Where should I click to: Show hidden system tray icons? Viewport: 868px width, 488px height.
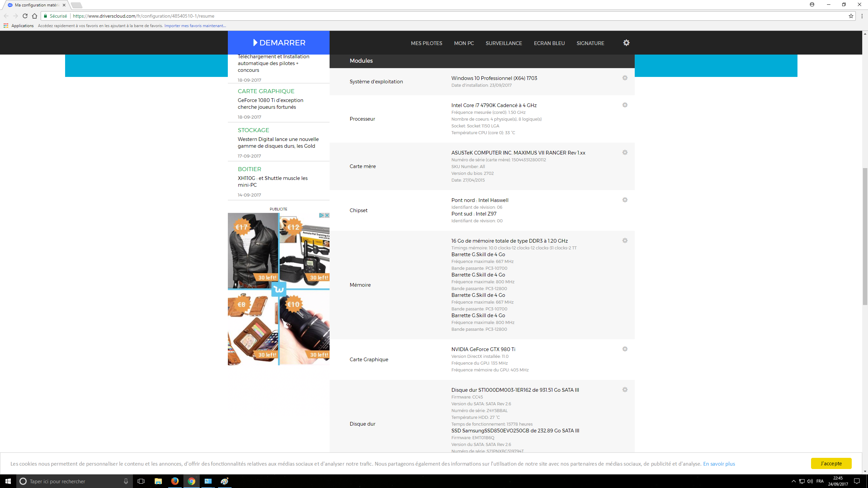tap(793, 481)
